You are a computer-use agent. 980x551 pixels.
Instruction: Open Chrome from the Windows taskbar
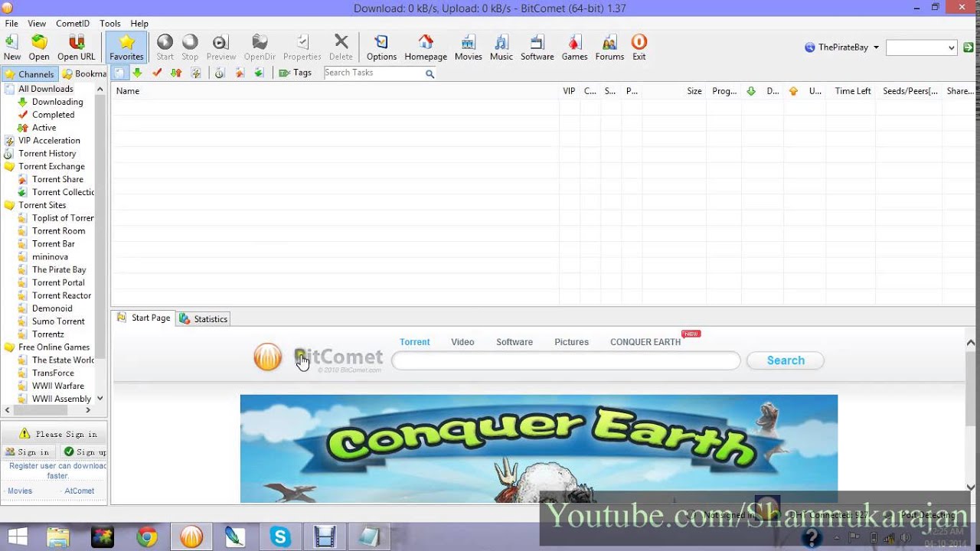tap(147, 537)
